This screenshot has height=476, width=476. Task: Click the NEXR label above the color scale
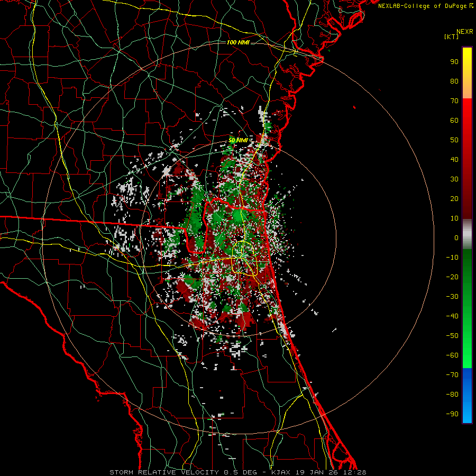(464, 32)
